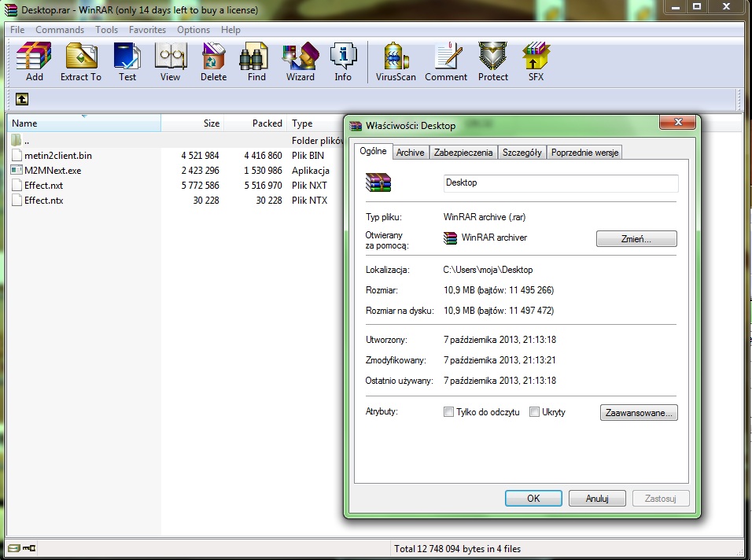Click the Desktop file name field
This screenshot has height=560, width=752.
[x=561, y=182]
